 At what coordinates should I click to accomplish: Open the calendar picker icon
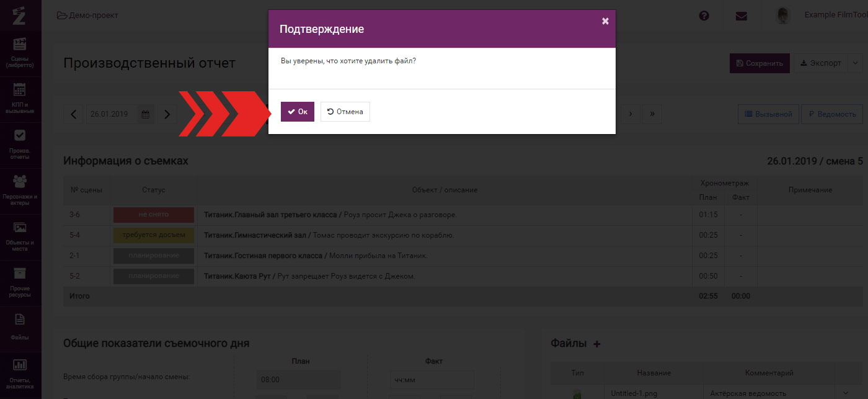(146, 114)
